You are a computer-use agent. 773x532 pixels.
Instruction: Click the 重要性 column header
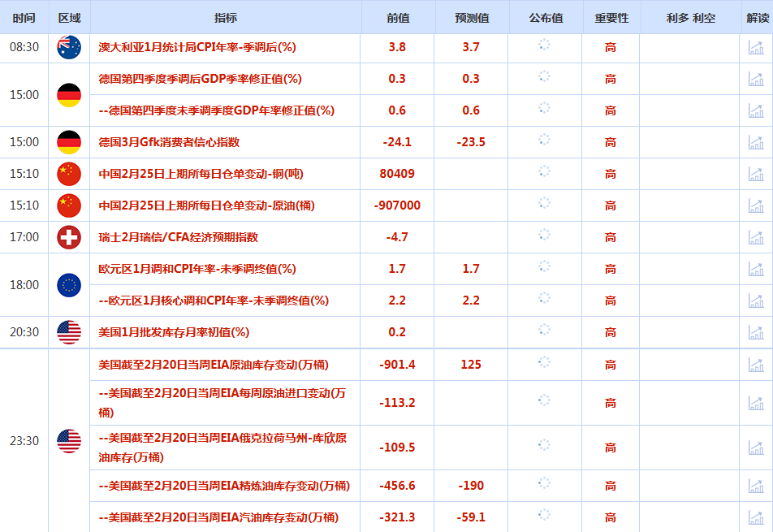[611, 18]
